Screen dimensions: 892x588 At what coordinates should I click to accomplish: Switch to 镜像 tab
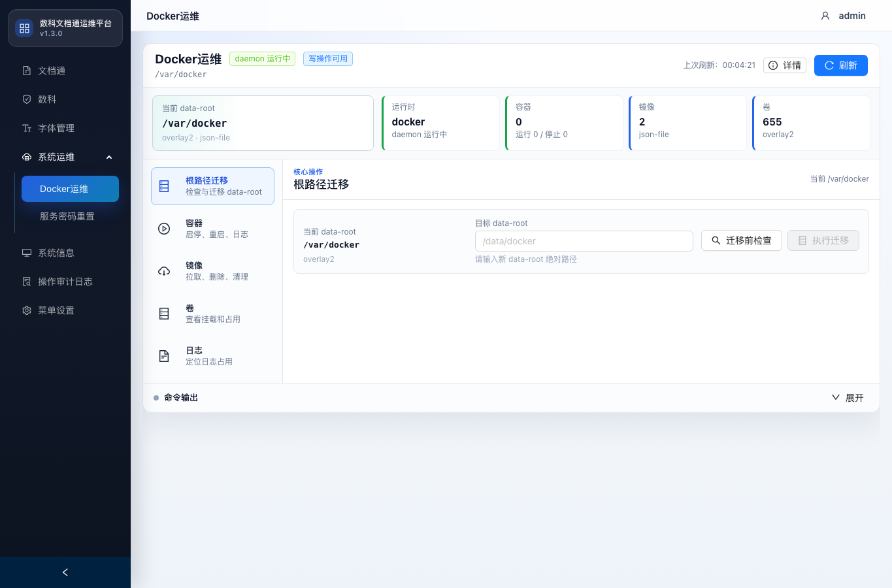coord(212,271)
